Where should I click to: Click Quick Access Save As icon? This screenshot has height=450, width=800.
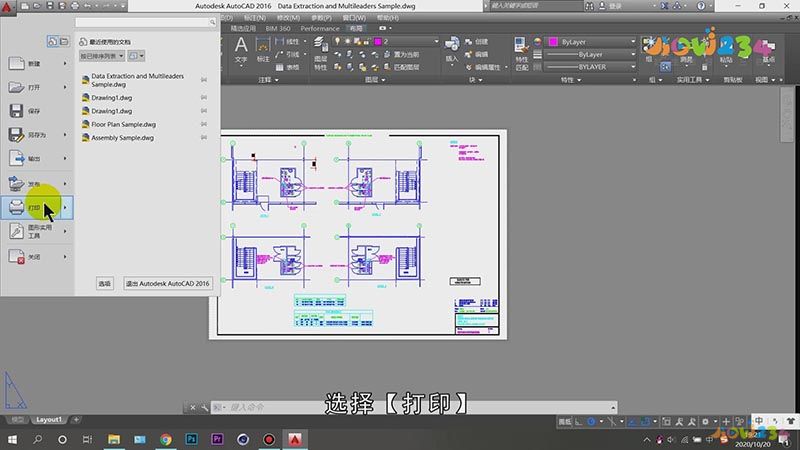[x=62, y=6]
